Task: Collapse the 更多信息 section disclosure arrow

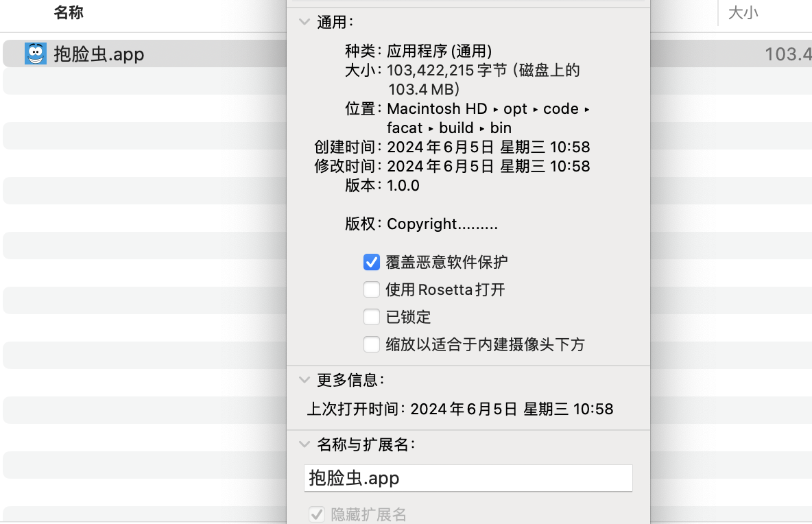Action: click(304, 379)
